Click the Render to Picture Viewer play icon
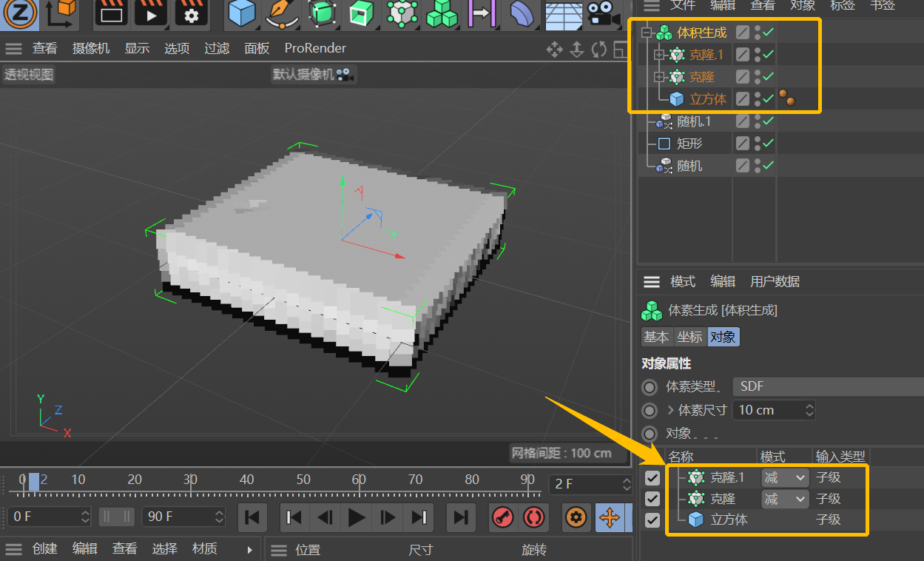 (151, 13)
